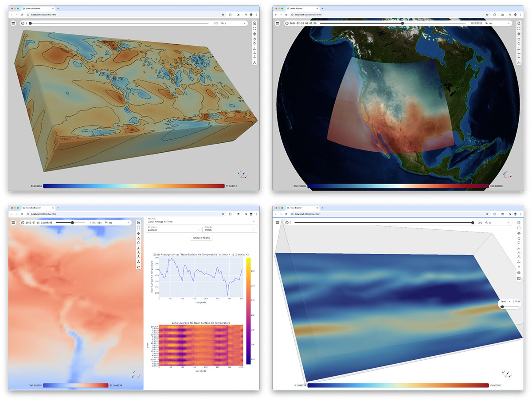
Task: Click the chart icon in Analytics Explorer toolbar
Action: 138,267
